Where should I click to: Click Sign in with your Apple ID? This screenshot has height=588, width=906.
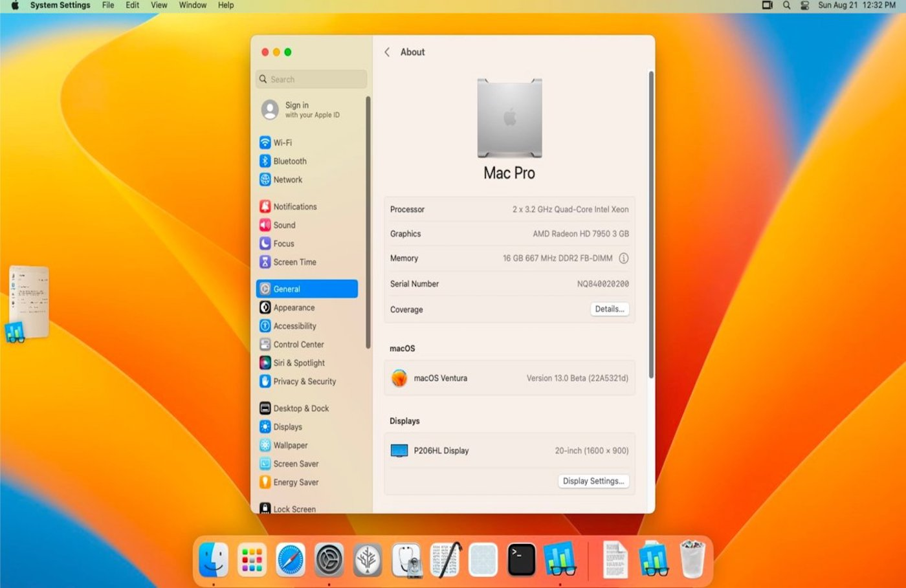[311, 110]
